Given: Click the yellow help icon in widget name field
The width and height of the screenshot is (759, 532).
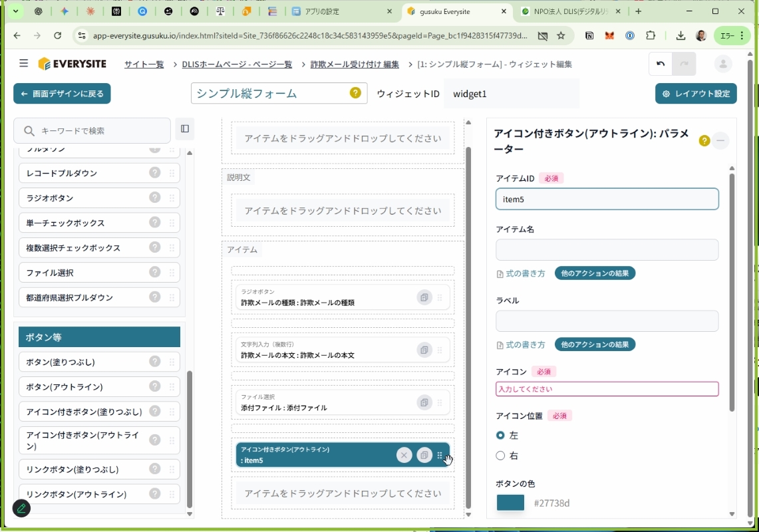Looking at the screenshot, I should pos(356,93).
